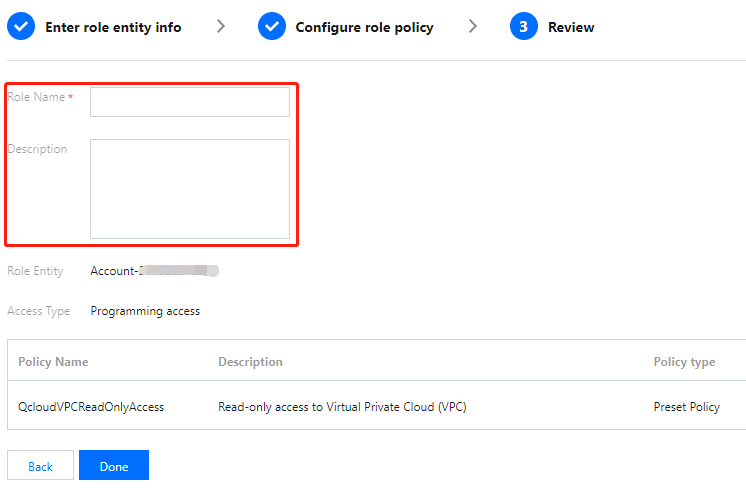Click the Policy Name column header
Image resolution: width=746 pixels, height=489 pixels.
coord(53,362)
